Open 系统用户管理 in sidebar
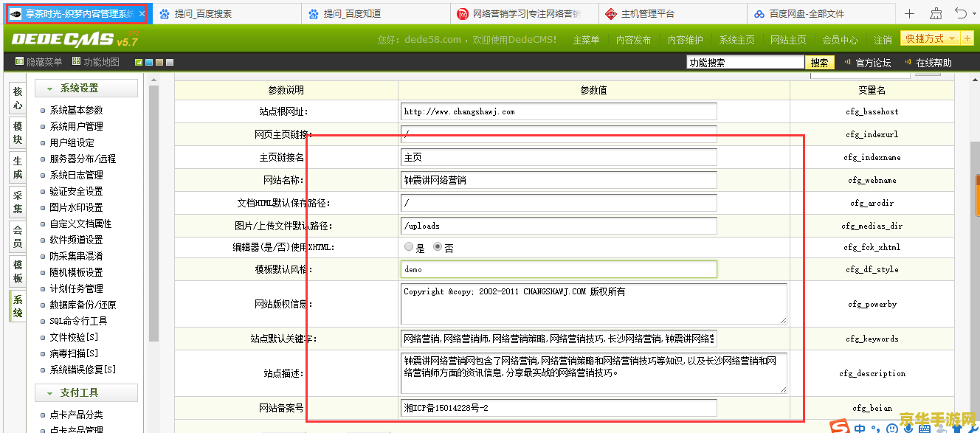 pos(76,126)
